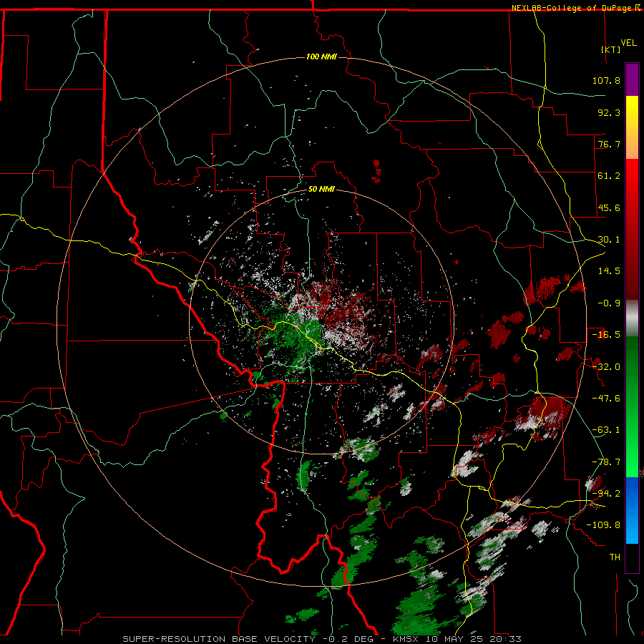Viewport: 644px width, 644px height.
Task: Click the green segment of the velocity color bar
Action: [632, 406]
